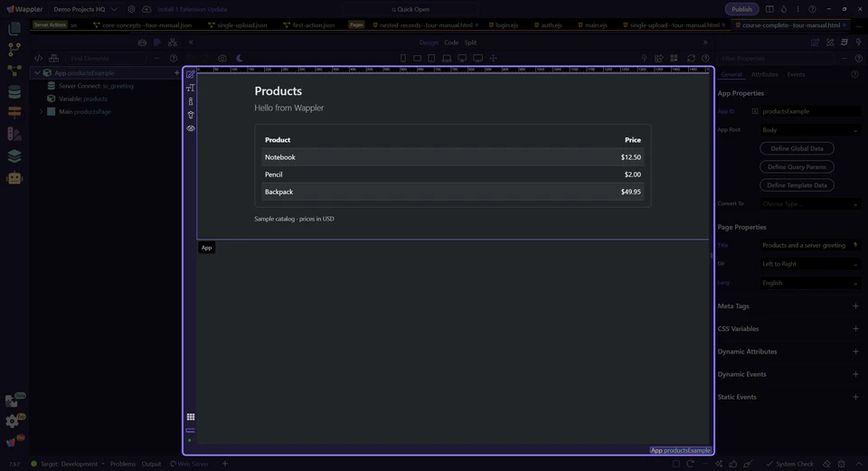Click the refresh design view icon

(691, 58)
